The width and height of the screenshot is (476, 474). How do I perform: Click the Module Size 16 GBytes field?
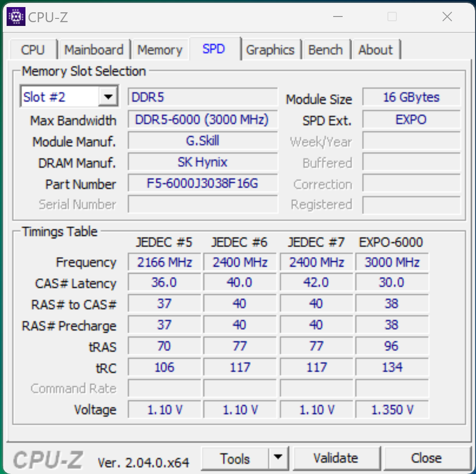[411, 97]
